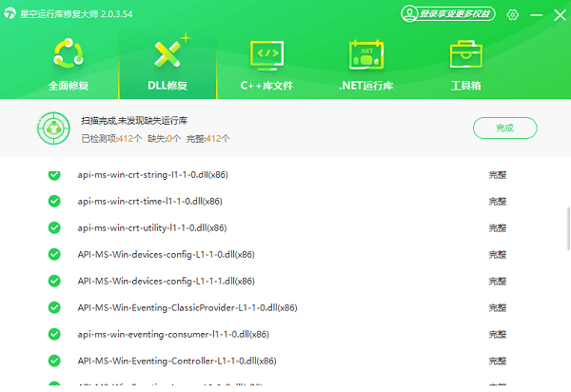The width and height of the screenshot is (571, 392).
Task: Click 完整 status of eventing-consumer row
Action: [x=498, y=334]
